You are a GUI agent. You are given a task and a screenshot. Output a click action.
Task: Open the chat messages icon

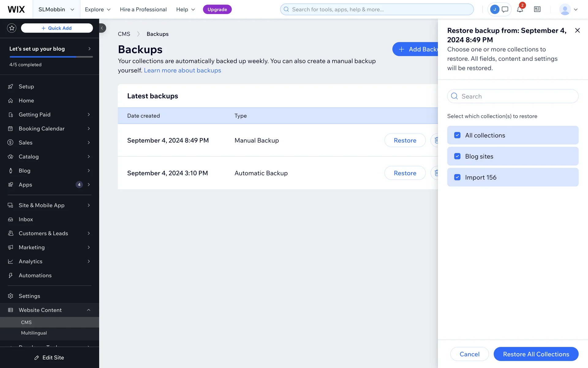pyautogui.click(x=505, y=10)
